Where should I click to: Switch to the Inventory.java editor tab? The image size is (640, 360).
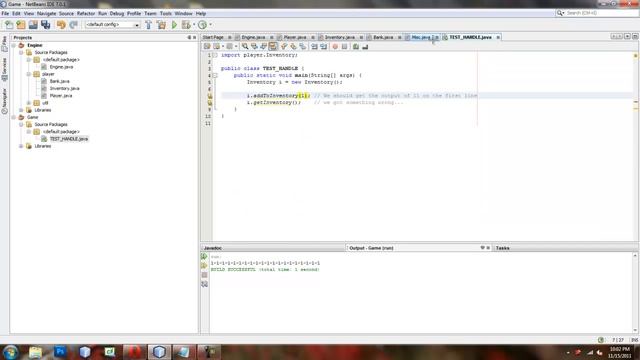click(340, 37)
